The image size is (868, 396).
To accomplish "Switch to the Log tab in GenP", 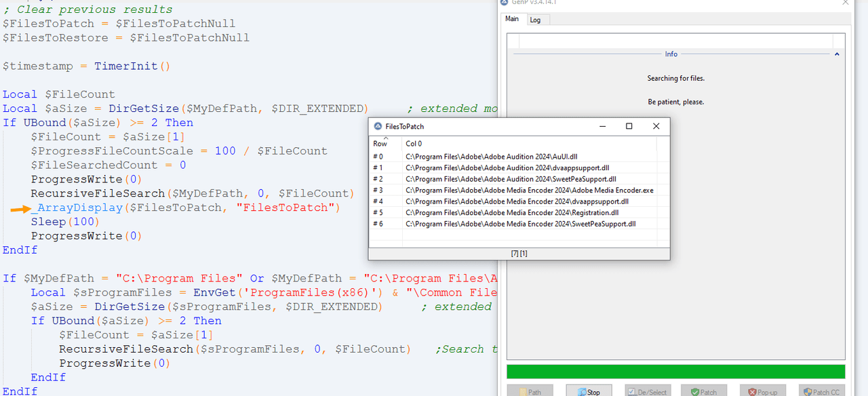I will [535, 20].
